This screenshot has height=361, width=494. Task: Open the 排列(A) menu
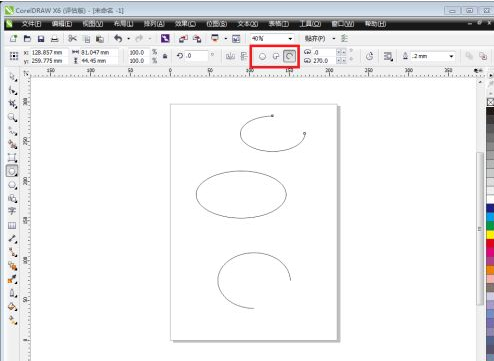pyautogui.click(x=154, y=24)
